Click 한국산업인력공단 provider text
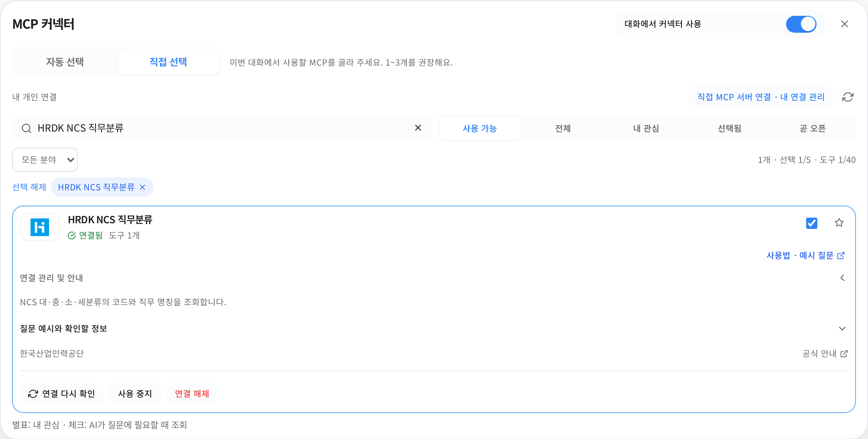This screenshot has height=439, width=868. (x=52, y=353)
